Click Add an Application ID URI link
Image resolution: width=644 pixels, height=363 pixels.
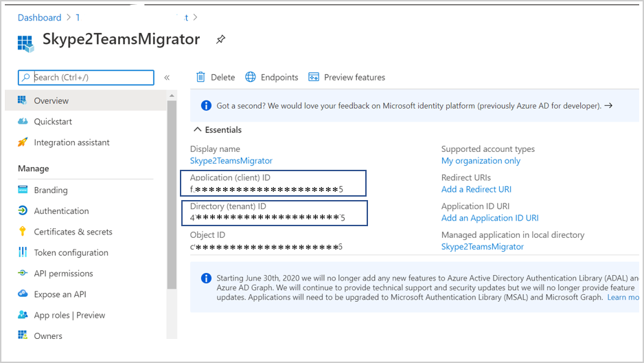pyautogui.click(x=490, y=218)
